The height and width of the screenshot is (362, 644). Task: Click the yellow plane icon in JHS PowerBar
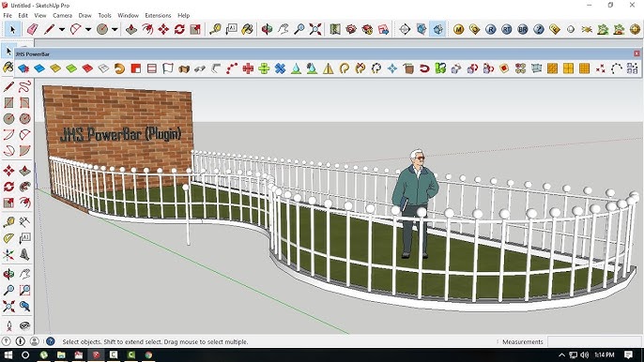tap(55, 68)
